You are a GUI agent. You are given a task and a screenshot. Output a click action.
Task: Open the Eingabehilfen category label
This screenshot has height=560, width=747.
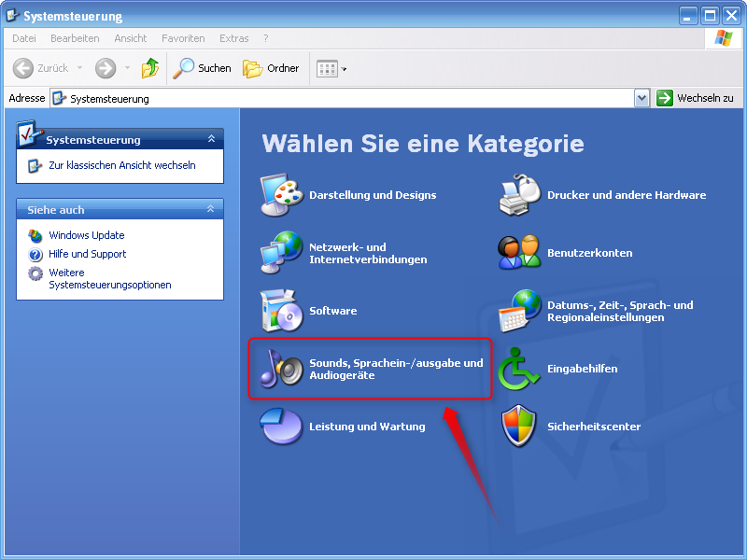point(582,369)
